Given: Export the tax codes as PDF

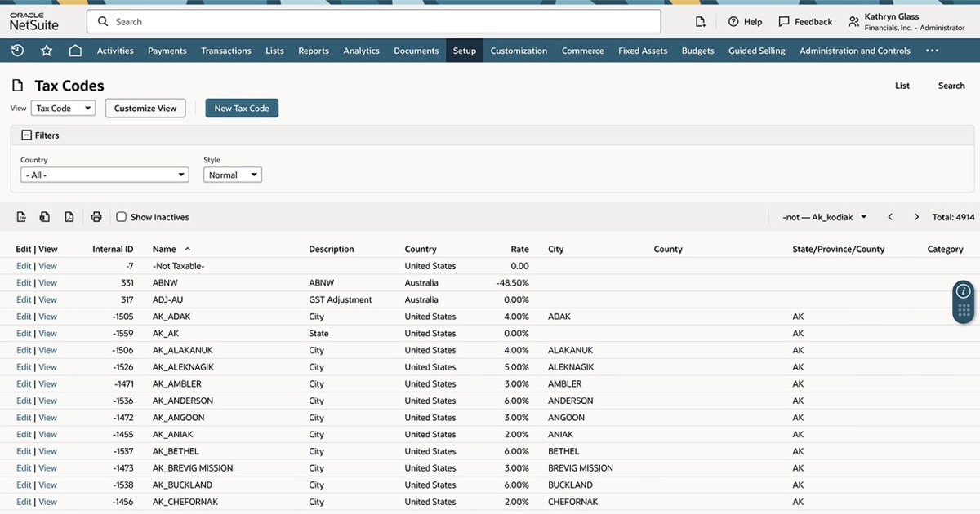Looking at the screenshot, I should pos(69,216).
